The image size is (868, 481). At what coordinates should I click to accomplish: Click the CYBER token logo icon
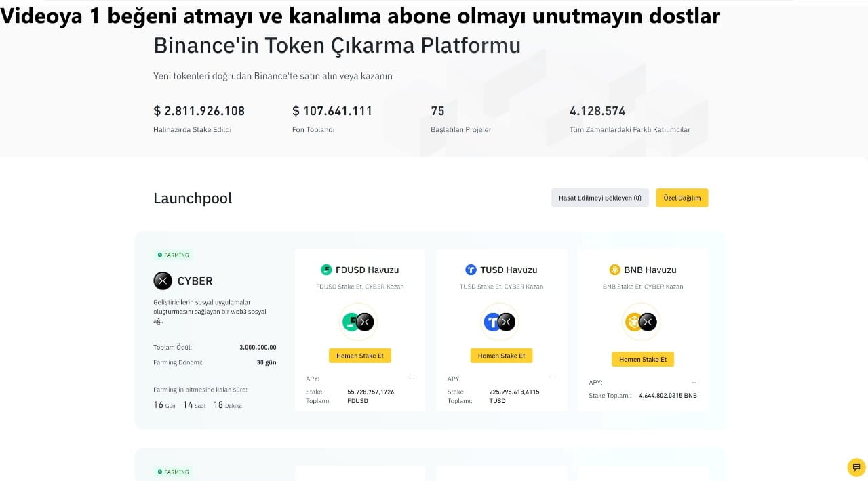163,280
